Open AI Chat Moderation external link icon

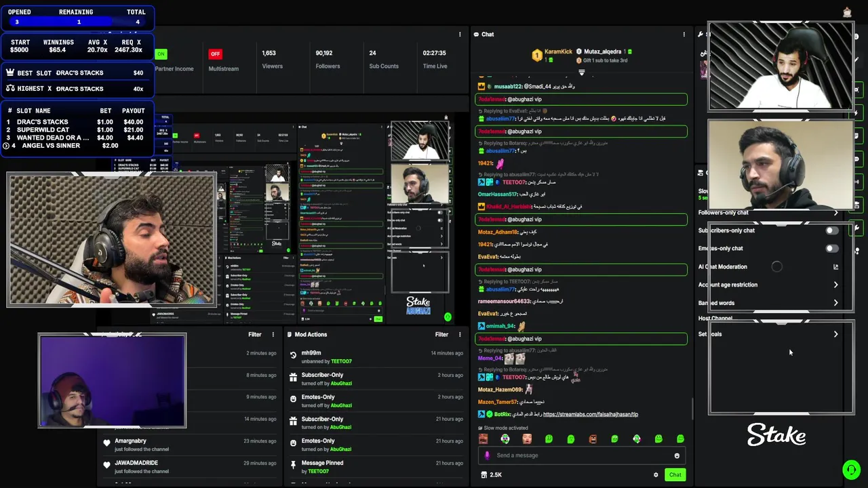[x=835, y=267]
